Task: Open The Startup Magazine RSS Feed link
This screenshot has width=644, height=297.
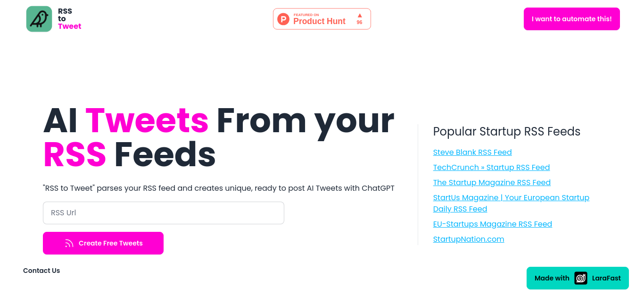Action: click(x=492, y=182)
